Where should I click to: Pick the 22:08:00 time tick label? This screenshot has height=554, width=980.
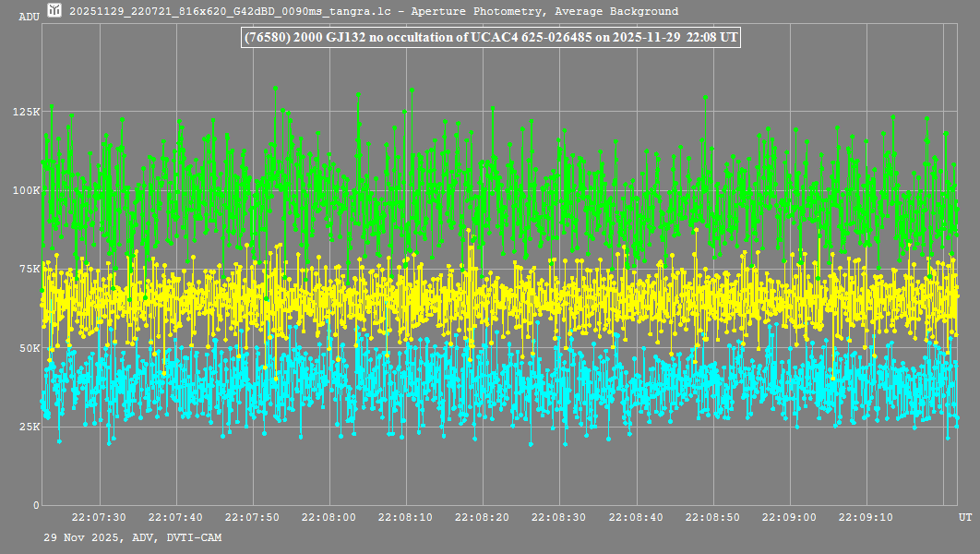(x=329, y=517)
